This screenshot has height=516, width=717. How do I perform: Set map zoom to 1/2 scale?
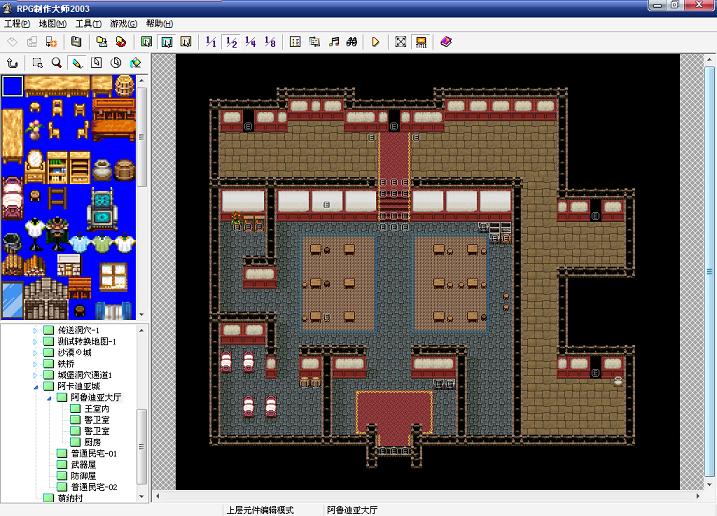(231, 42)
